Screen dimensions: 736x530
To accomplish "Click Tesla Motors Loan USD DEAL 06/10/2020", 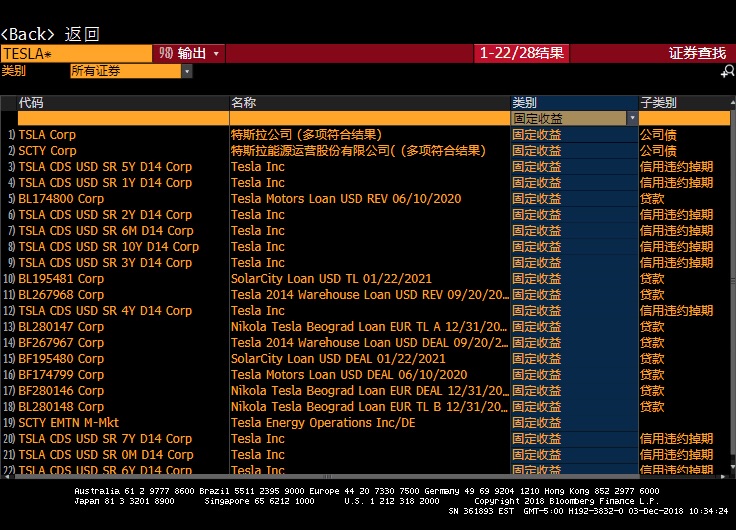I will coord(349,374).
